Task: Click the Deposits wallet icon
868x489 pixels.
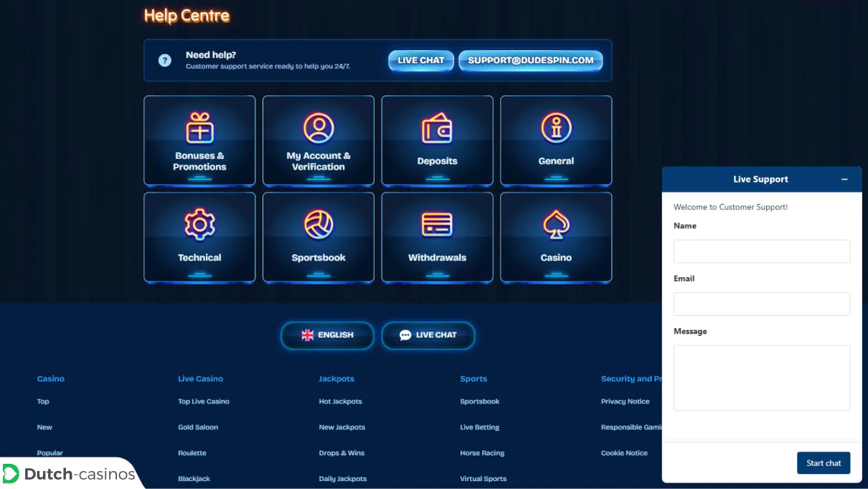Action: pyautogui.click(x=437, y=129)
